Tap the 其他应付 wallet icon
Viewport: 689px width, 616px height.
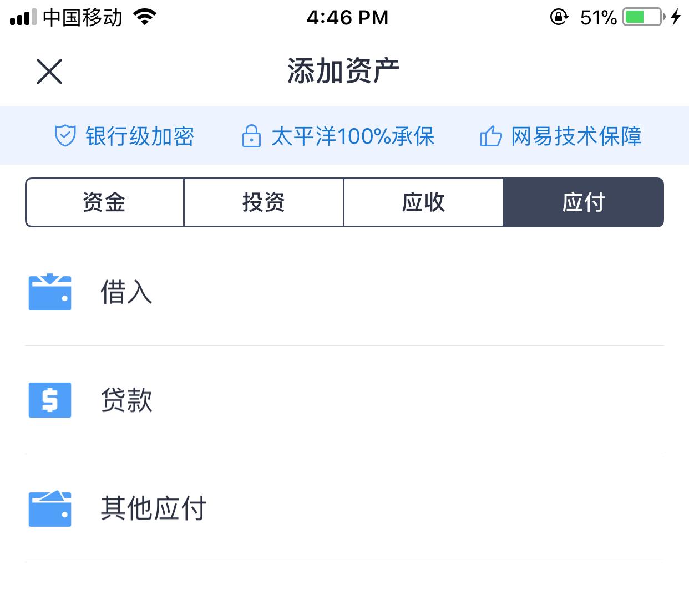point(50,508)
